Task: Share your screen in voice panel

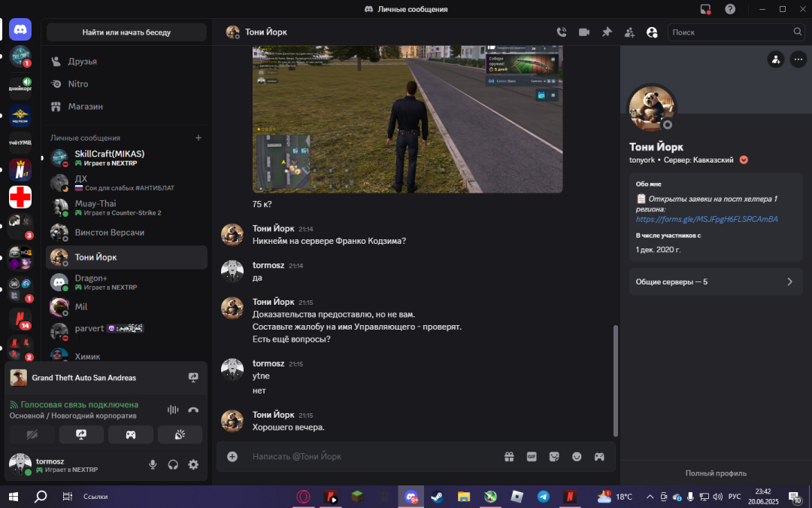Action: tap(81, 434)
